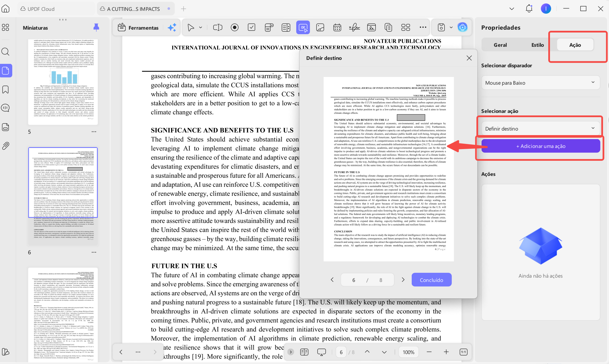Toggle reading mode book icon in bottom bar
The image size is (609, 364).
pos(304,352)
